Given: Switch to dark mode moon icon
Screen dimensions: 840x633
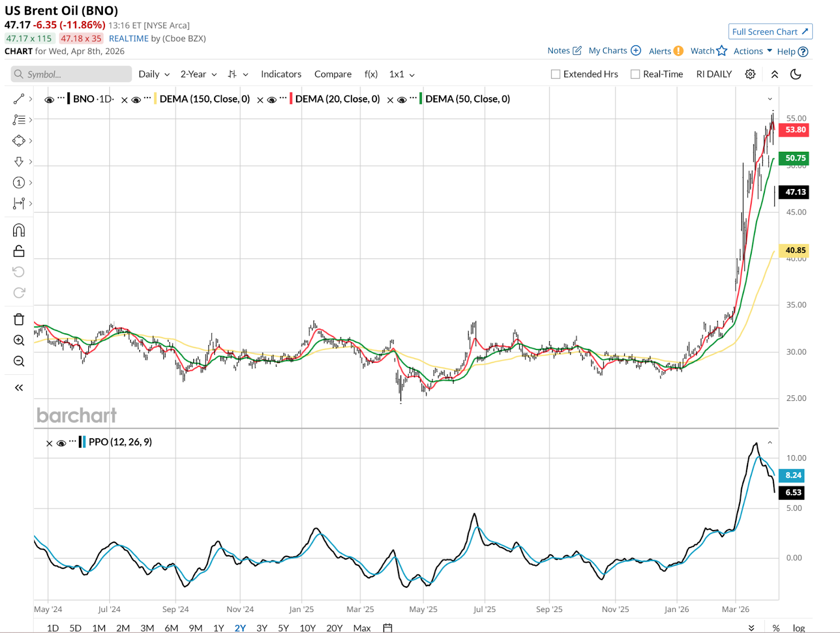Looking at the screenshot, I should [x=796, y=74].
